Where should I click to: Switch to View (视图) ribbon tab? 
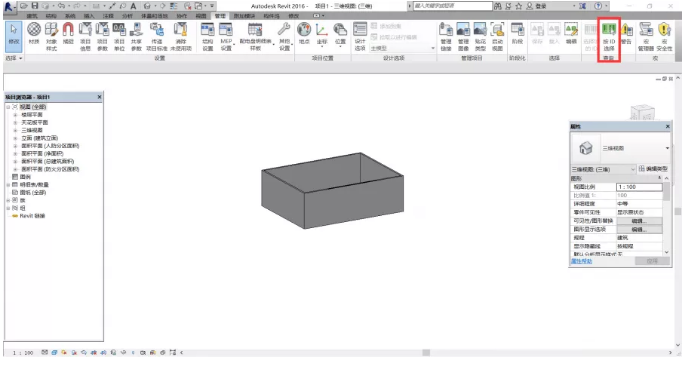click(201, 16)
